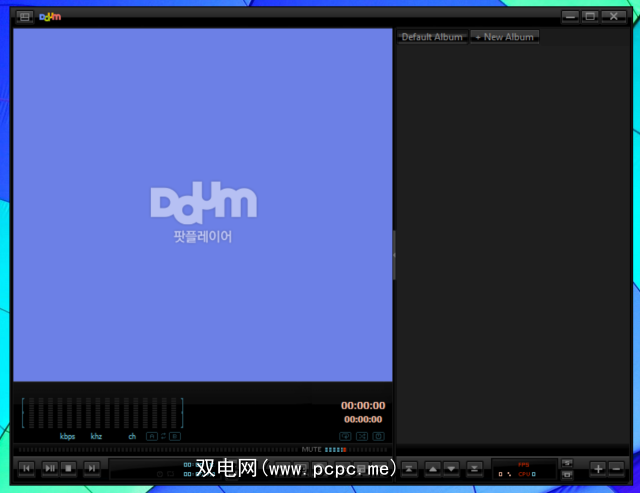Stop playback with the square button
The width and height of the screenshot is (640, 493).
pyautogui.click(x=69, y=468)
